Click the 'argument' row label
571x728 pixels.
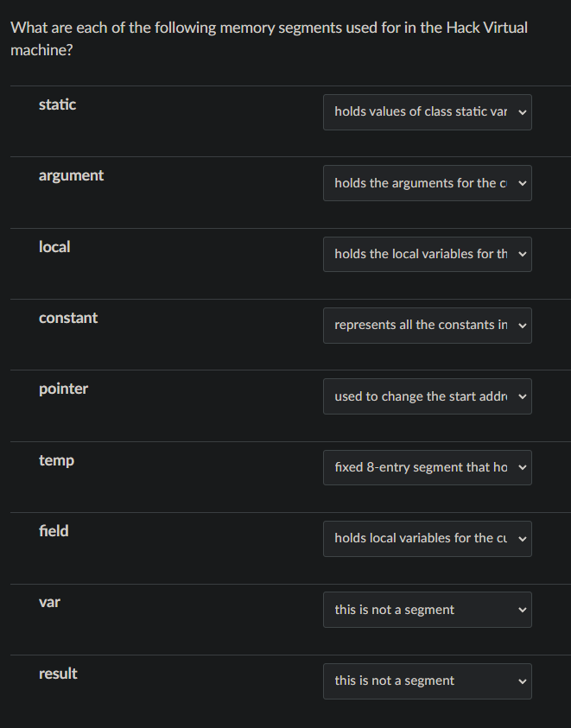click(71, 175)
